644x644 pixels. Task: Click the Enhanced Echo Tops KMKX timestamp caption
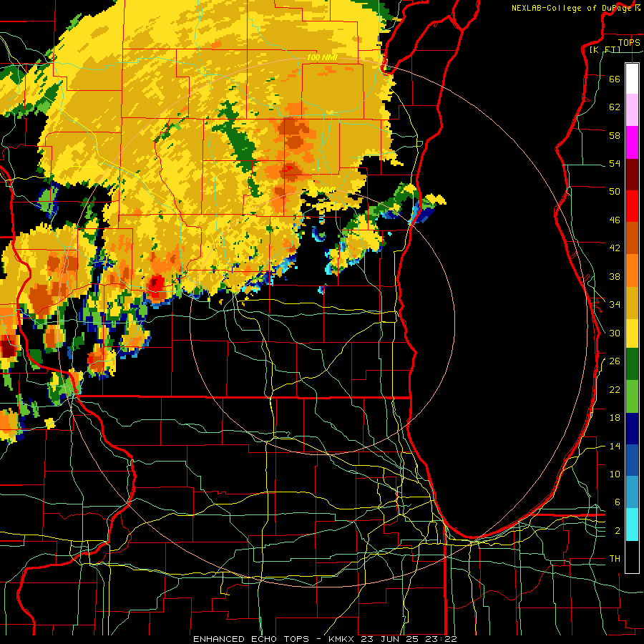point(325,639)
